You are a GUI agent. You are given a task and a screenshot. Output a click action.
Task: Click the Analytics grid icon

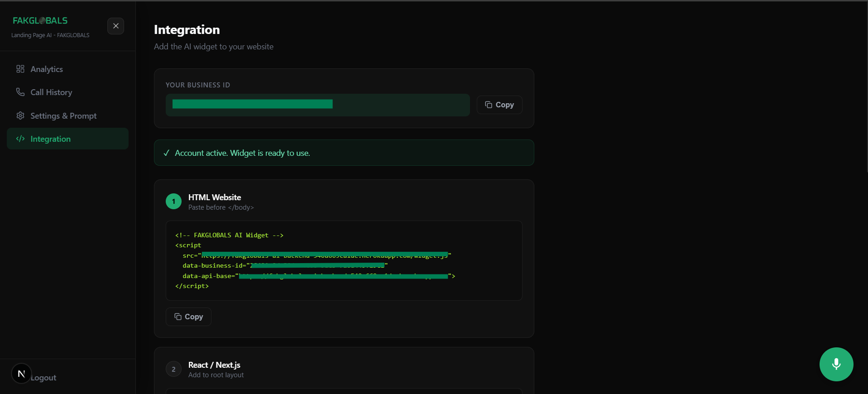pyautogui.click(x=20, y=69)
